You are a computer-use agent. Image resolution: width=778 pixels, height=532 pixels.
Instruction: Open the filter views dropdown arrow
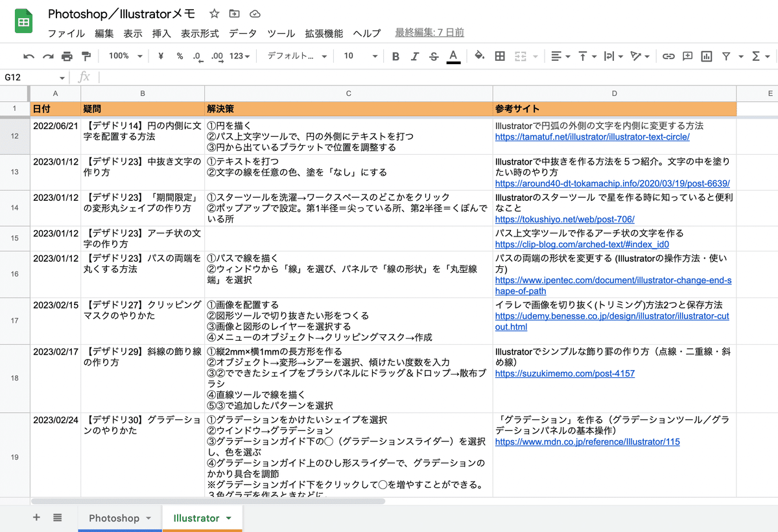740,56
